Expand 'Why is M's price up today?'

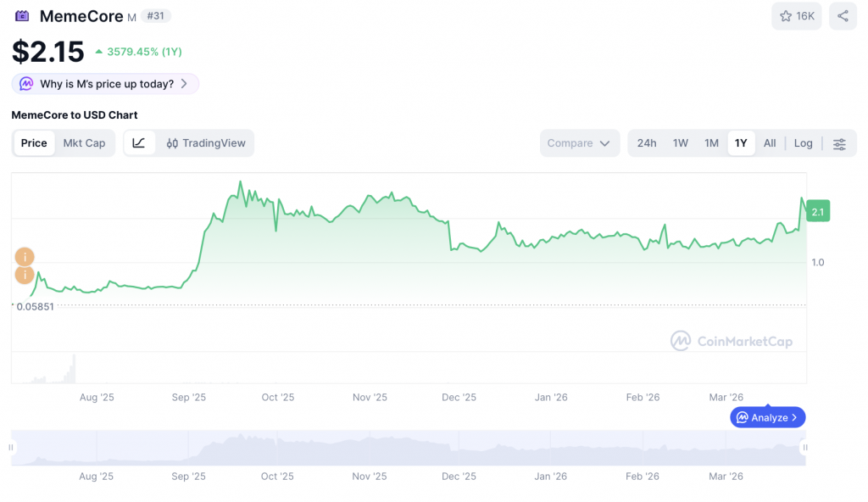click(106, 84)
